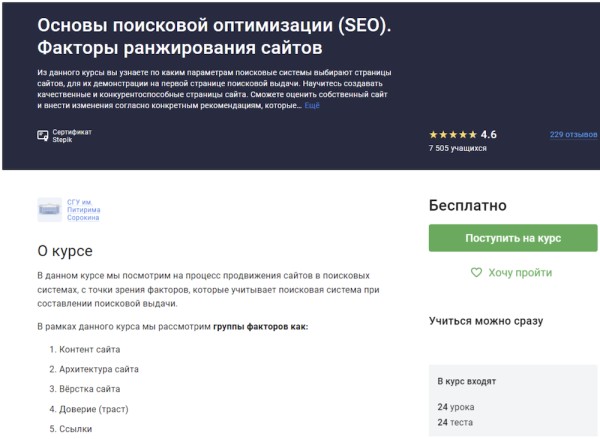Click 24 урока in the course contents

click(456, 407)
